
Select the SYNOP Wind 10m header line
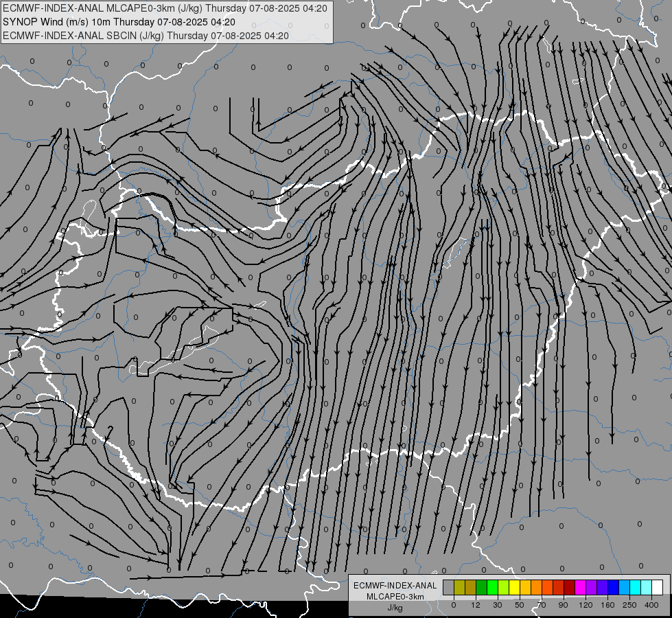(119, 22)
